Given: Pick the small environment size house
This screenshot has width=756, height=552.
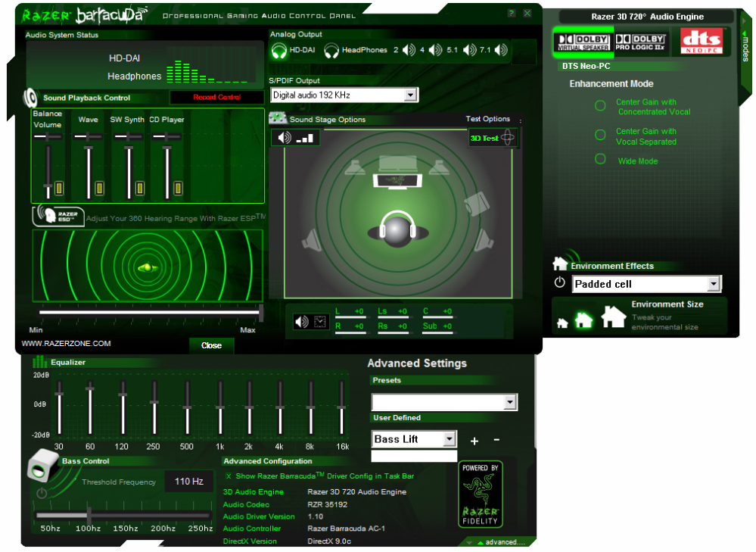Looking at the screenshot, I should coord(562,323).
